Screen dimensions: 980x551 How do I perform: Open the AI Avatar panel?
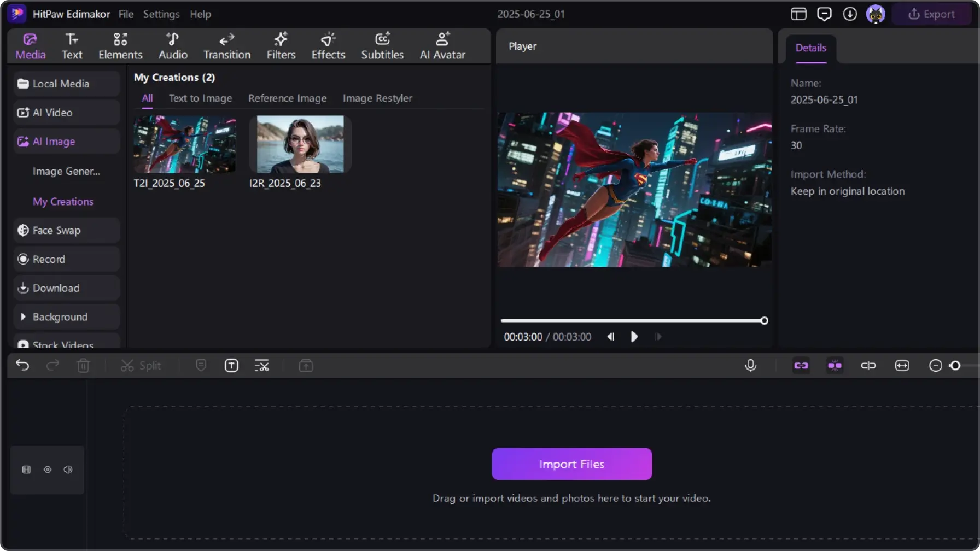pyautogui.click(x=442, y=46)
